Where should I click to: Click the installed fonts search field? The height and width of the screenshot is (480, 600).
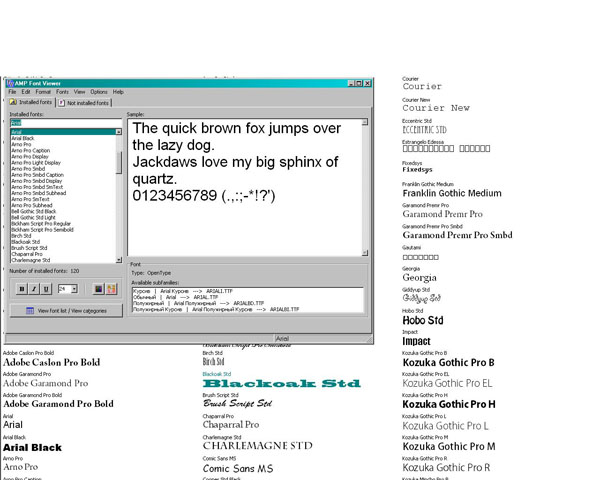point(66,123)
